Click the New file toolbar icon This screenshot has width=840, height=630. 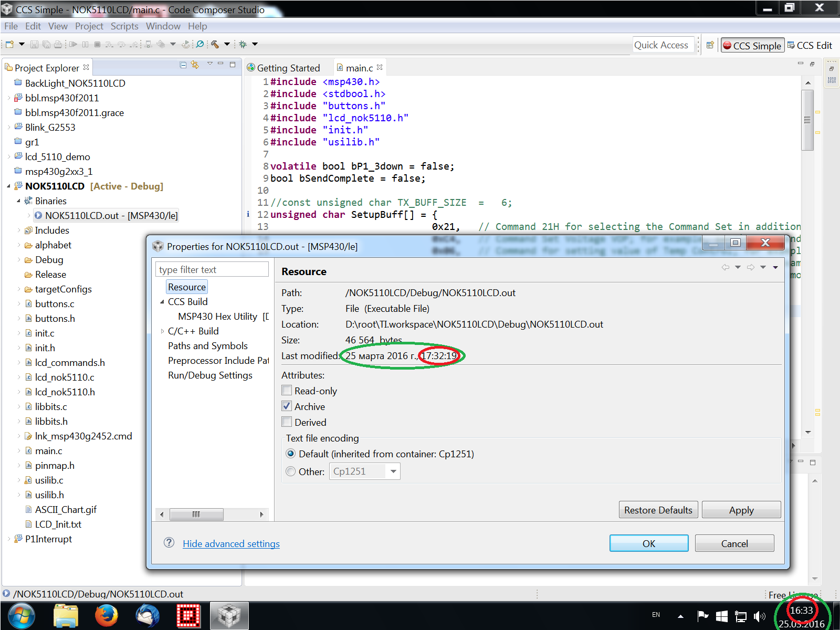(9, 45)
